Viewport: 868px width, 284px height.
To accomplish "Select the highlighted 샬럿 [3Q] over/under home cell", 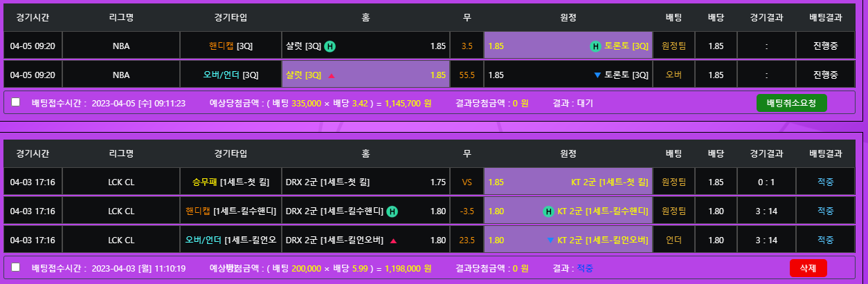I will pos(365,75).
